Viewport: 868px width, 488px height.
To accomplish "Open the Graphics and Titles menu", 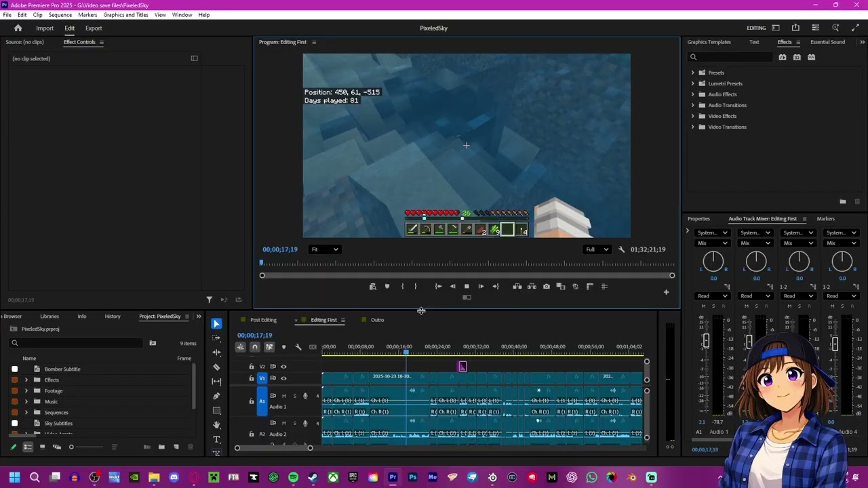I will pos(126,15).
